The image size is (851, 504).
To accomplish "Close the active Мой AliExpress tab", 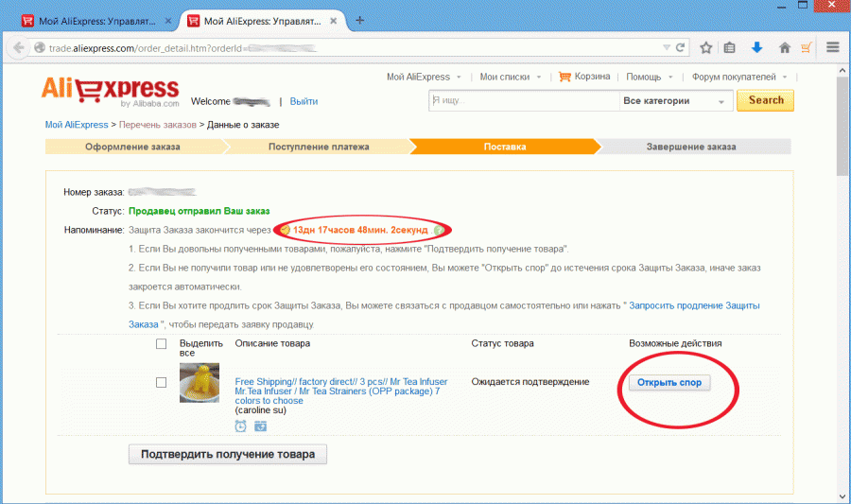I will coord(333,21).
